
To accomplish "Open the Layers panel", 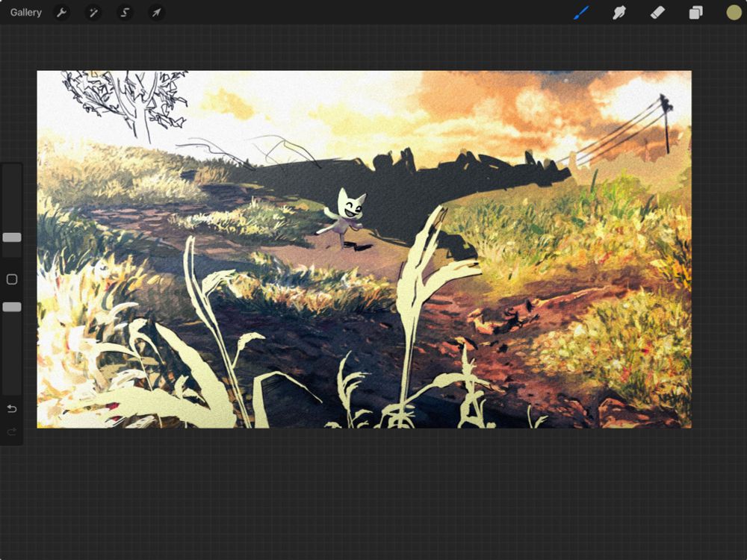I will (695, 13).
